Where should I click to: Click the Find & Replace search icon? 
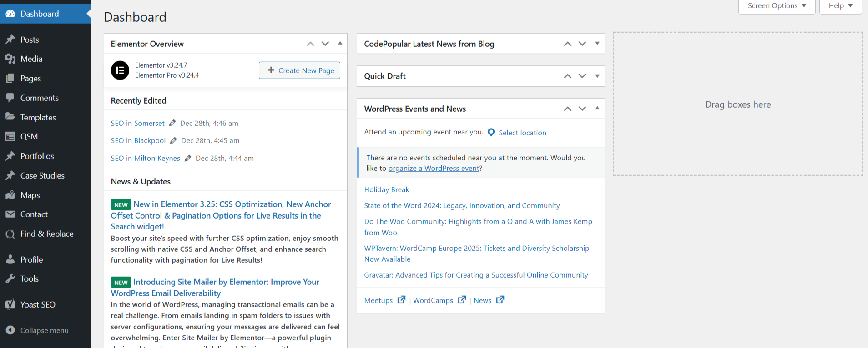pyautogui.click(x=10, y=234)
